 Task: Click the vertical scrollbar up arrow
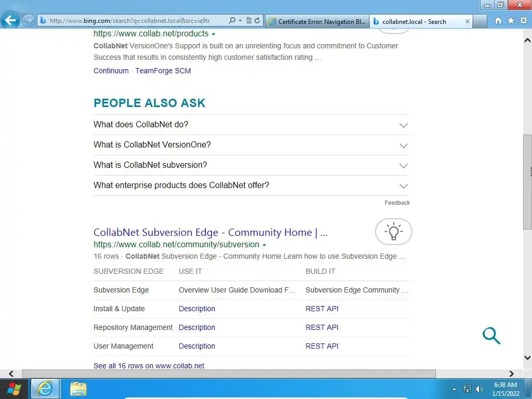[x=527, y=41]
